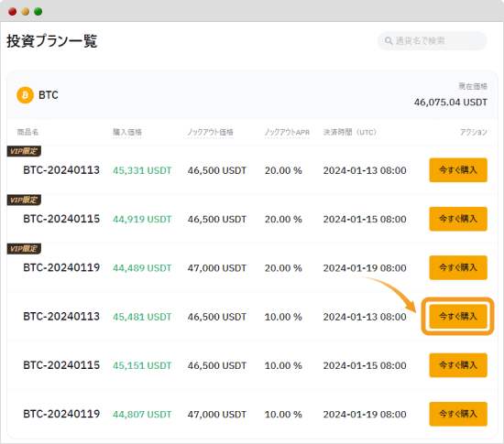Click the ノックアウトAPR column header
504x444 pixels.
[287, 132]
